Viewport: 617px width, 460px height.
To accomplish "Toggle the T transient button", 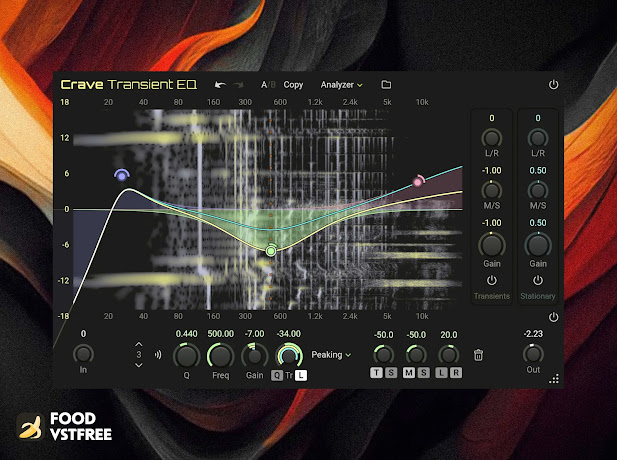I will 376,373.
